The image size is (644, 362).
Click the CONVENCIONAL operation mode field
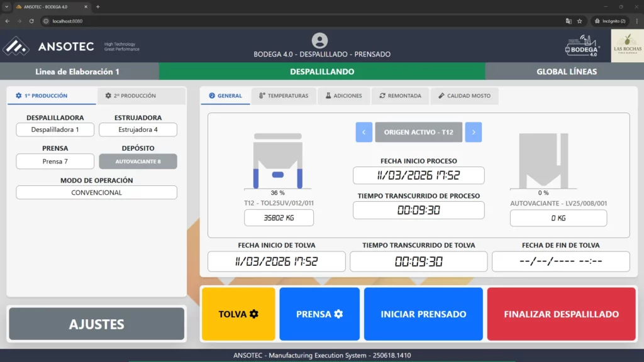pos(96,192)
